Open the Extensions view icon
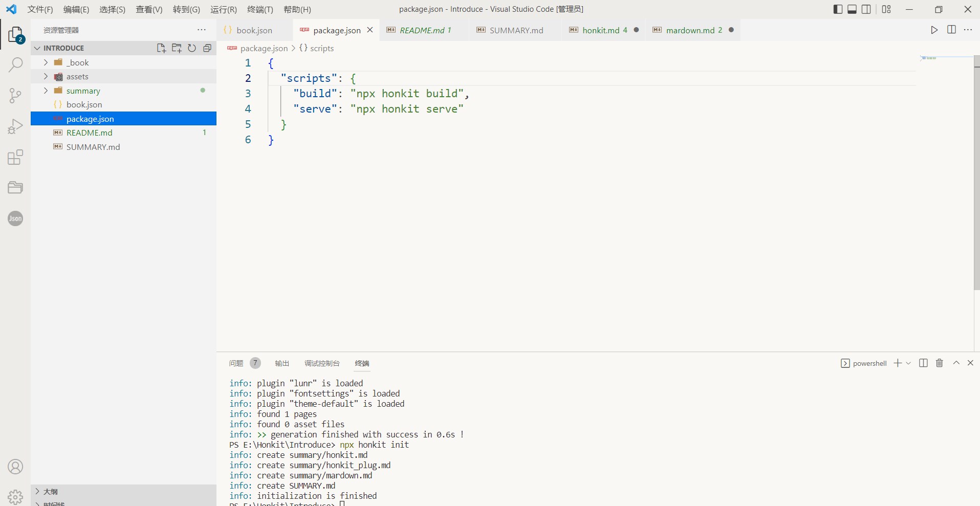 tap(15, 157)
